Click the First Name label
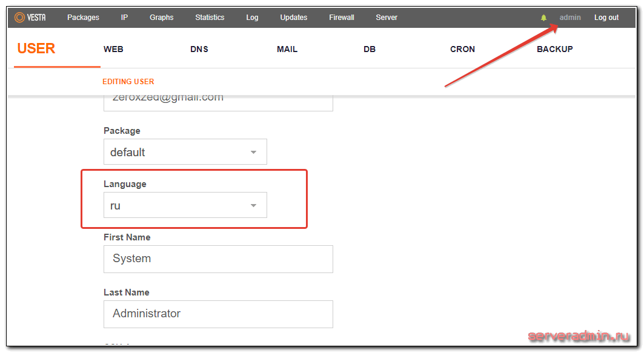 (127, 237)
